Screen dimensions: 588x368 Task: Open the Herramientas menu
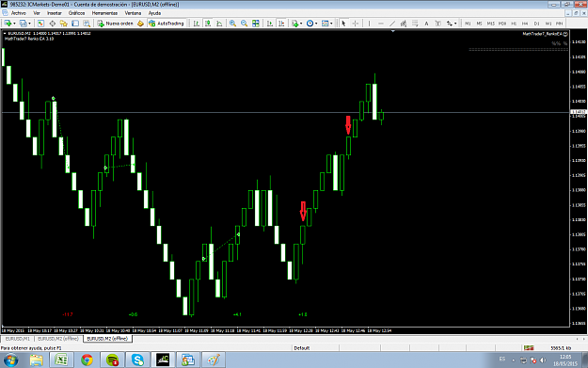click(x=104, y=13)
